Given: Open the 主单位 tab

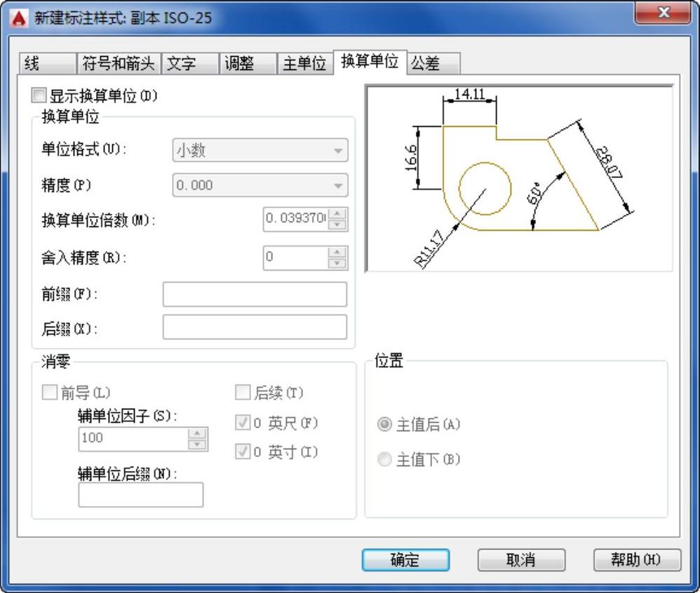Looking at the screenshot, I should coord(304,64).
